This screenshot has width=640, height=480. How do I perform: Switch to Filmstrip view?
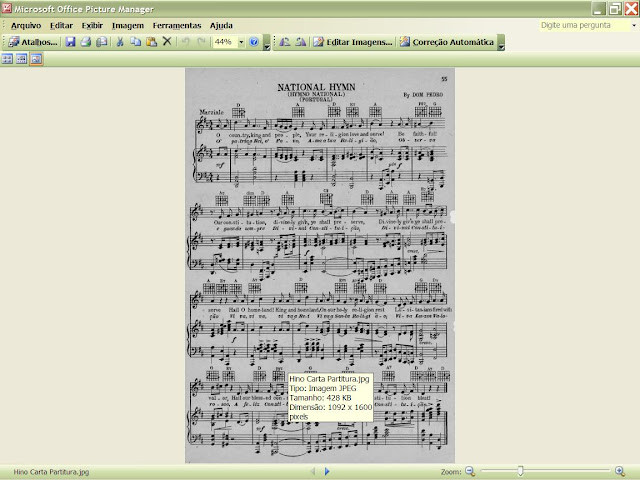pyautogui.click(x=22, y=59)
